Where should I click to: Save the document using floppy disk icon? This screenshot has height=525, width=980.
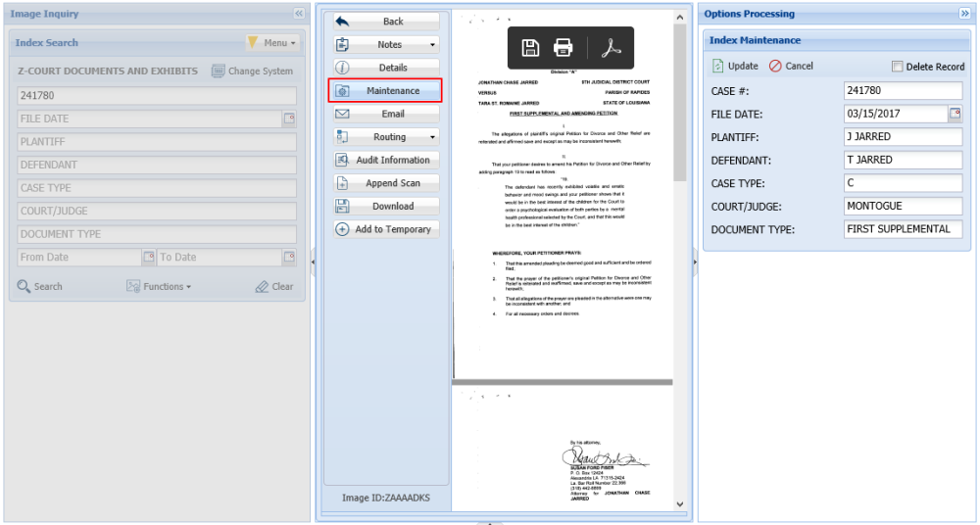pos(530,47)
